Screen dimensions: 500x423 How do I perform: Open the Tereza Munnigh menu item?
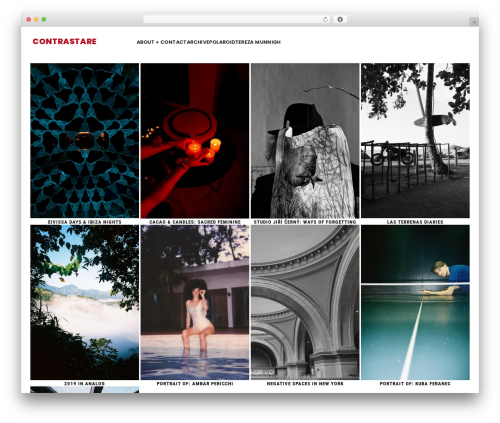pos(258,42)
